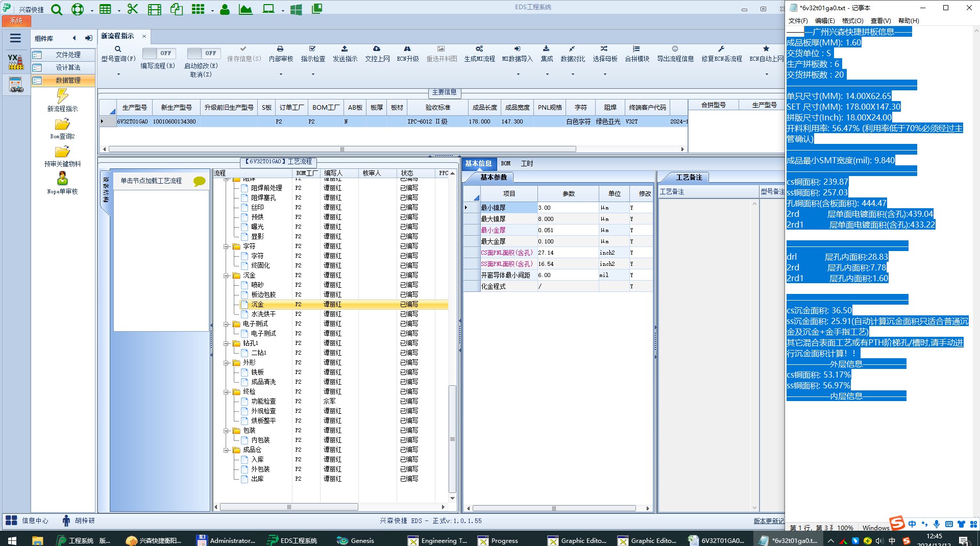Collapse the 终检 folder node
This screenshot has width=980, height=546.
(x=226, y=392)
